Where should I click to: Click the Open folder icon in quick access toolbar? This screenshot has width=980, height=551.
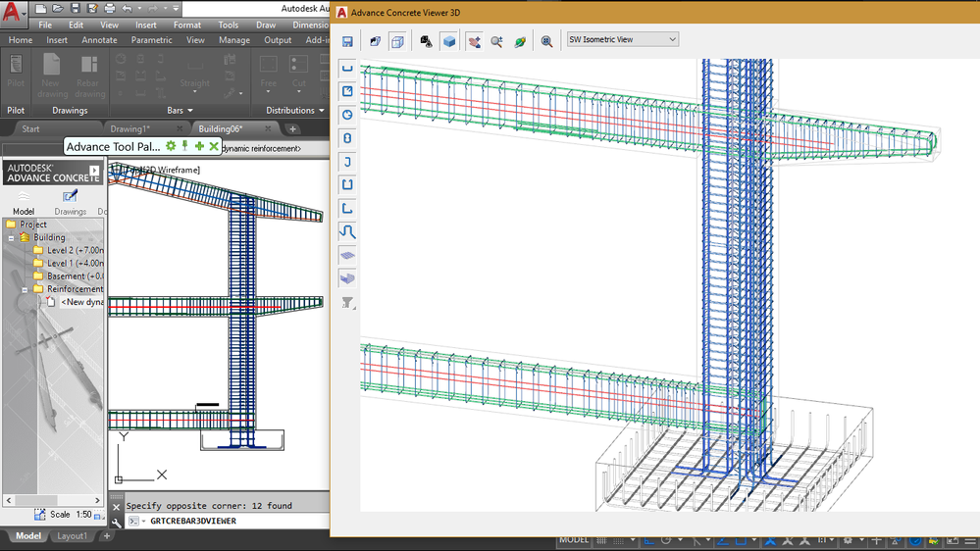pos(58,9)
